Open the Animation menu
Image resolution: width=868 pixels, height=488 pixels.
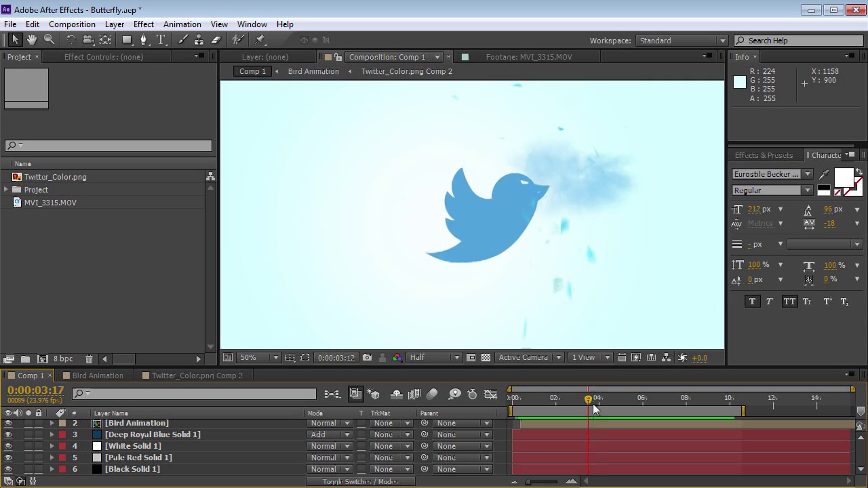pos(182,24)
